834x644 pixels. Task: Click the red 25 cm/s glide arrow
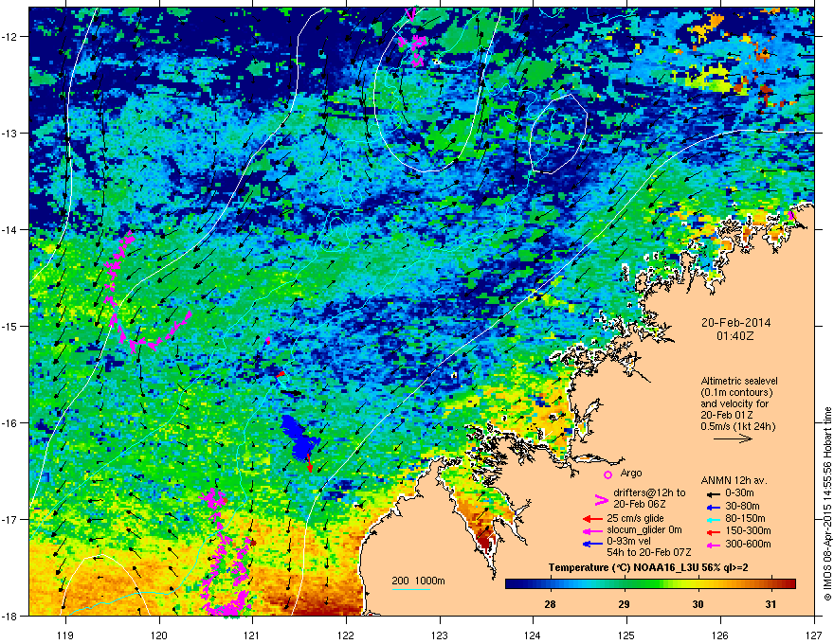click(x=592, y=519)
